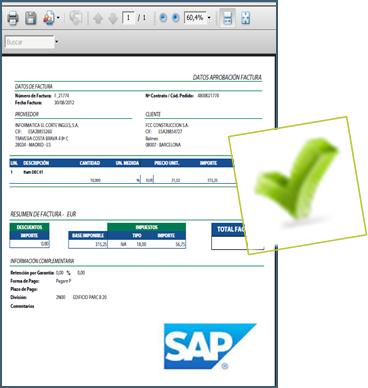
Task: Click the Buscar search field
Action: pos(30,42)
